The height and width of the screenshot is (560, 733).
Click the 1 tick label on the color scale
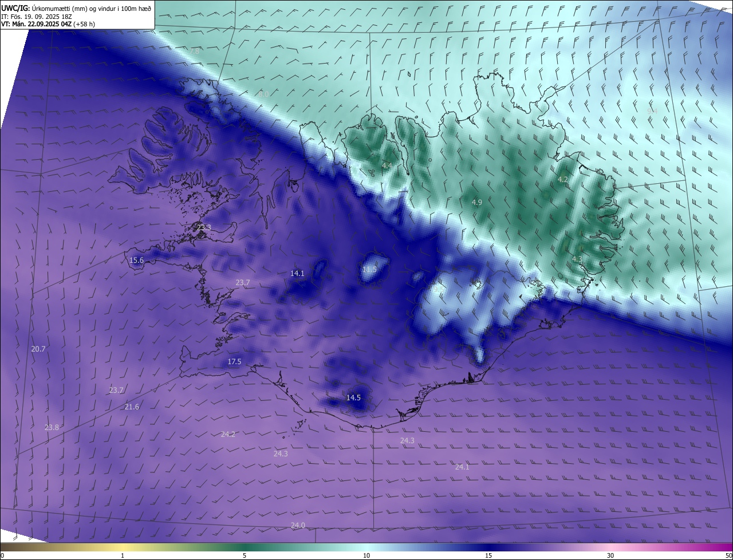[x=123, y=555]
